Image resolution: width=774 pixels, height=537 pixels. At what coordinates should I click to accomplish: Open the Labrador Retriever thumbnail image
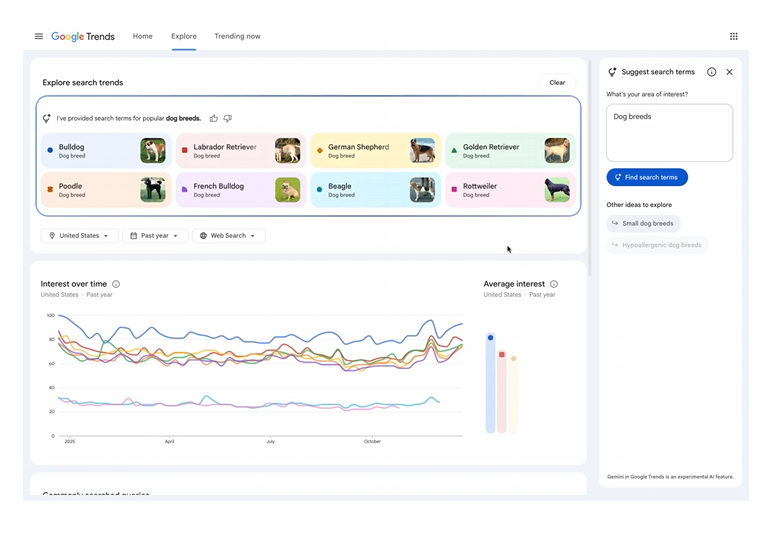[288, 151]
